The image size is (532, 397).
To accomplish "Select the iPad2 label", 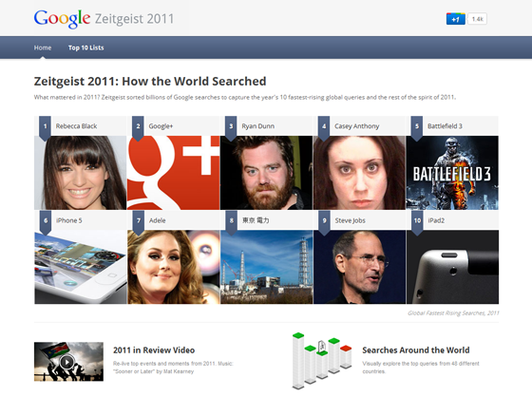I will pyautogui.click(x=436, y=220).
